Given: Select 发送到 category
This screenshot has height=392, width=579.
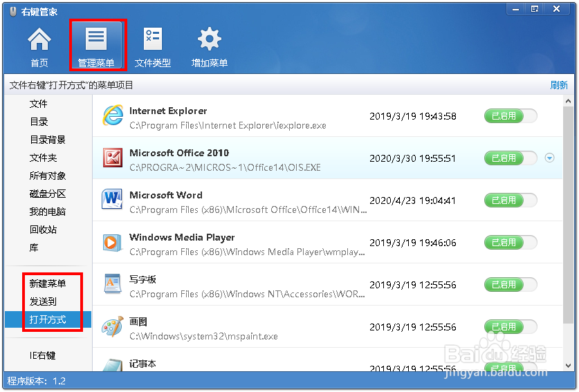Looking at the screenshot, I should 43,301.
